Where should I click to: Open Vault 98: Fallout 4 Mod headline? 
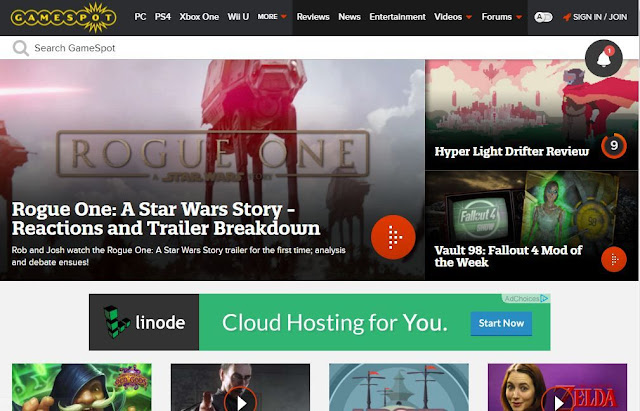pos(508,256)
